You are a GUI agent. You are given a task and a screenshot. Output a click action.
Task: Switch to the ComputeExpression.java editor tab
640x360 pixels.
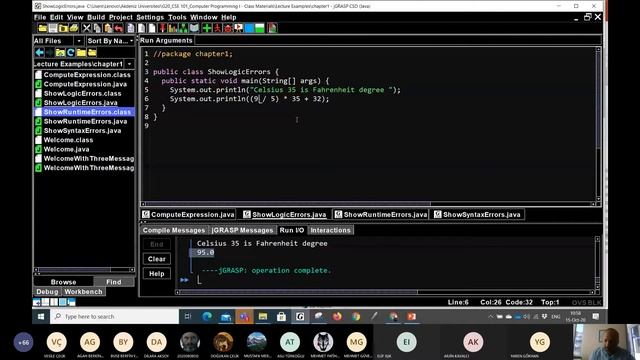[188, 214]
